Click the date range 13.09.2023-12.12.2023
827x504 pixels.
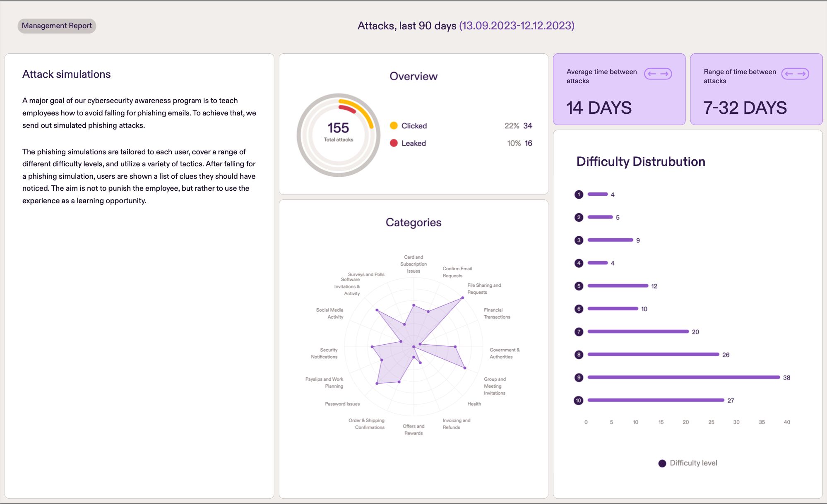click(x=517, y=26)
